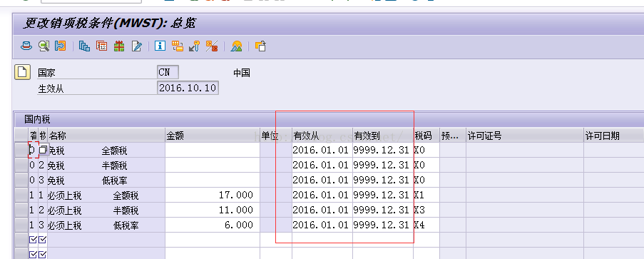Click the 税码 column header

(x=426, y=136)
